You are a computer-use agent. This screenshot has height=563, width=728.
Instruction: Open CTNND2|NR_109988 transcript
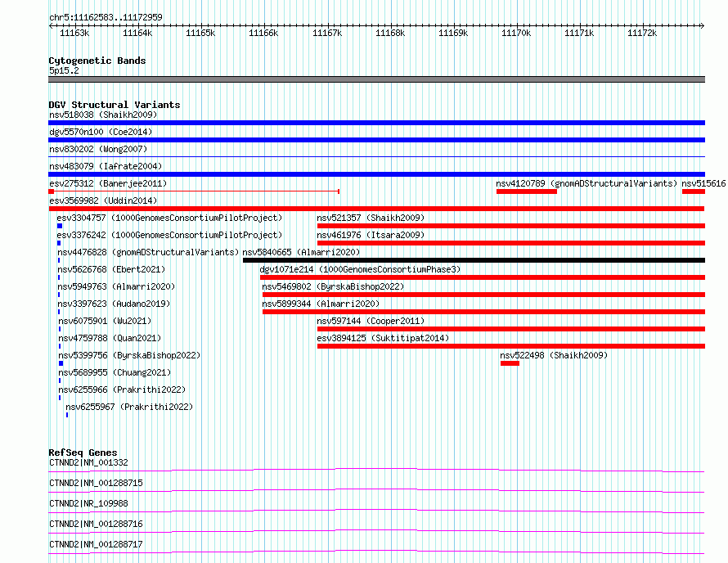[88, 503]
